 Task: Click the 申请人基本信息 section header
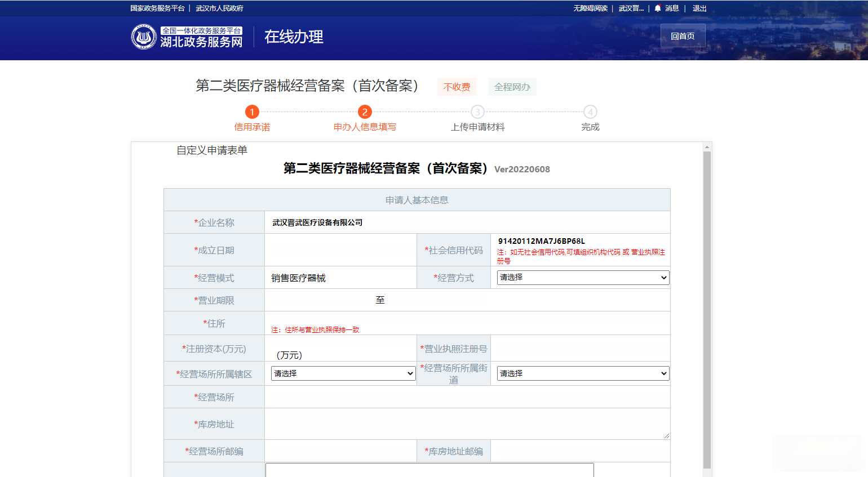[417, 200]
